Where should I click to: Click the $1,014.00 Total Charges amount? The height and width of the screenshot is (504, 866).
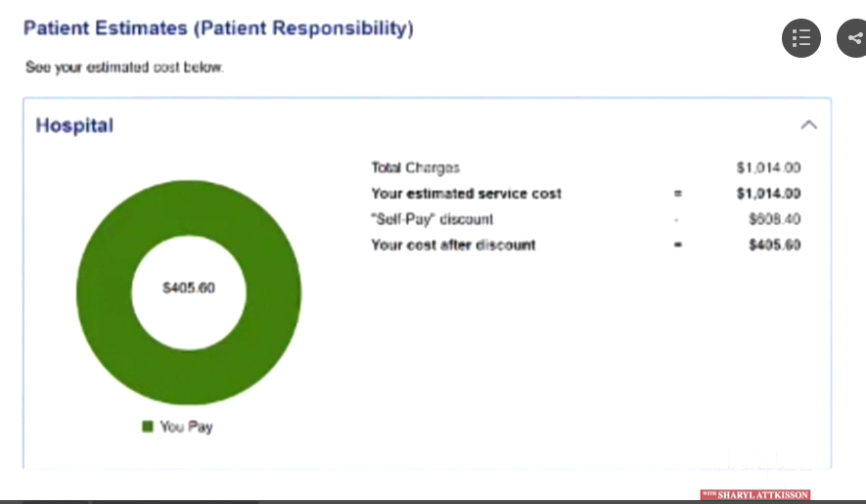(768, 168)
